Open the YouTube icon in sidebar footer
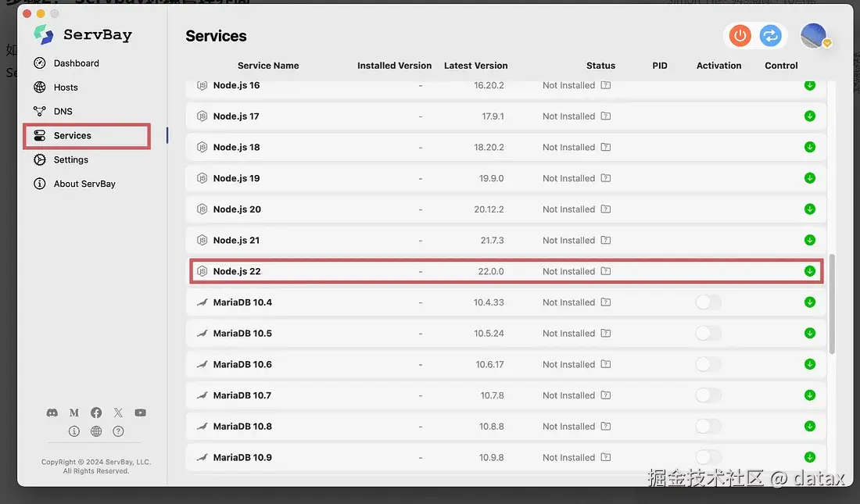Screen dimensions: 860x504 pyautogui.click(x=141, y=413)
